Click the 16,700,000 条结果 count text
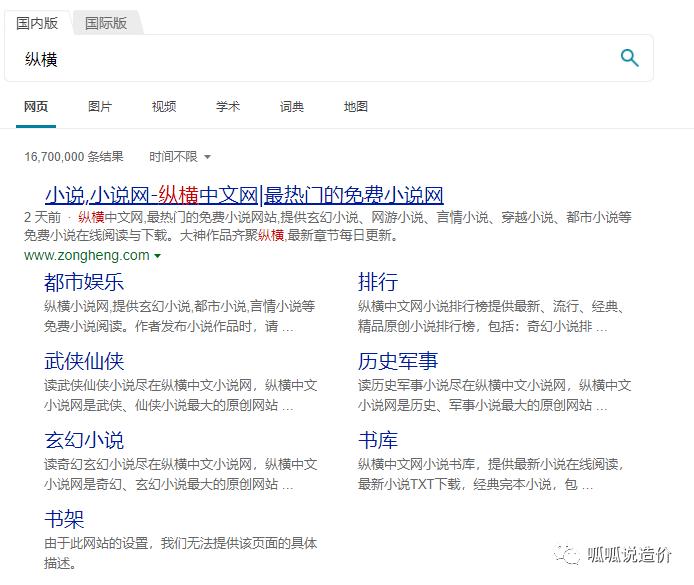This screenshot has width=694, height=585. pyautogui.click(x=74, y=157)
